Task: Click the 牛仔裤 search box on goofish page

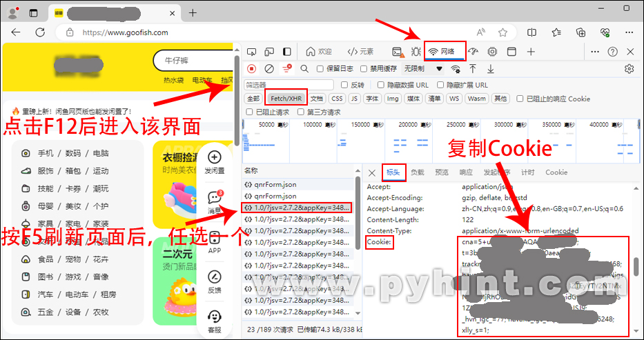Action: click(193, 61)
